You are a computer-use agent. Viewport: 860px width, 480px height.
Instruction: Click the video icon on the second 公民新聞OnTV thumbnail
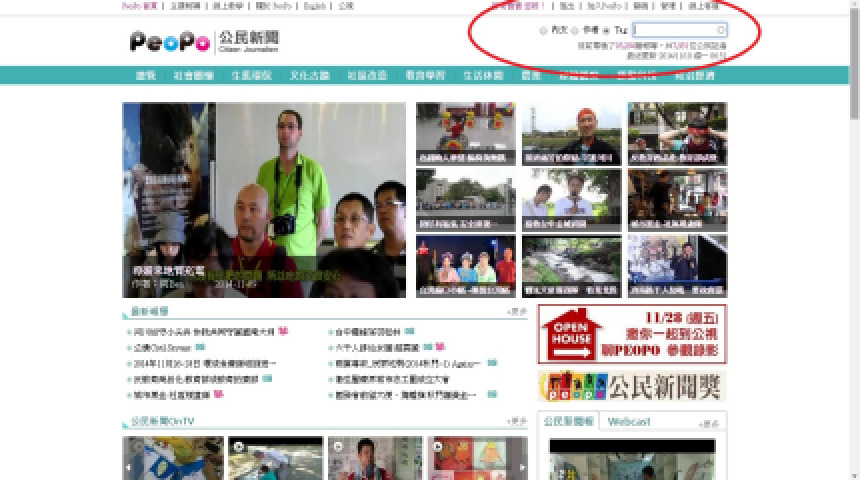(x=237, y=444)
